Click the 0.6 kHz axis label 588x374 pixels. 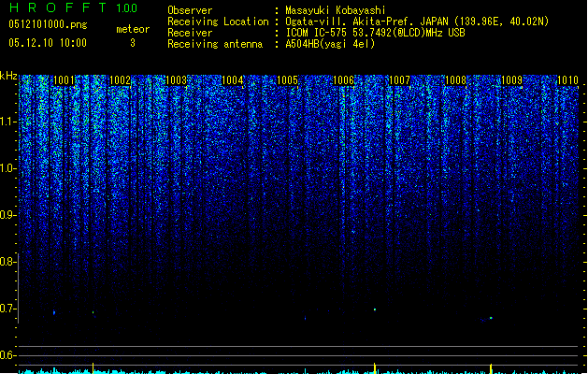point(7,355)
